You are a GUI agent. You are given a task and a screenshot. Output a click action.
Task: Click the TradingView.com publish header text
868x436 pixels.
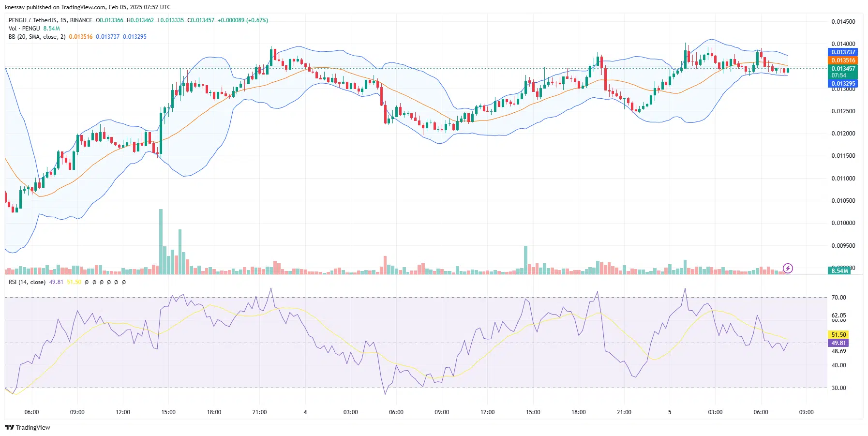[x=88, y=7]
